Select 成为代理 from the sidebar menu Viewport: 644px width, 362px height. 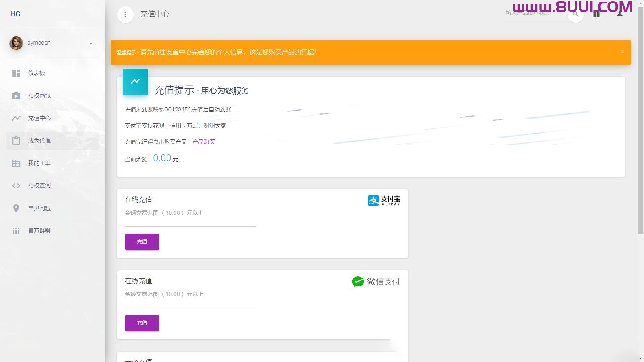pyautogui.click(x=39, y=140)
